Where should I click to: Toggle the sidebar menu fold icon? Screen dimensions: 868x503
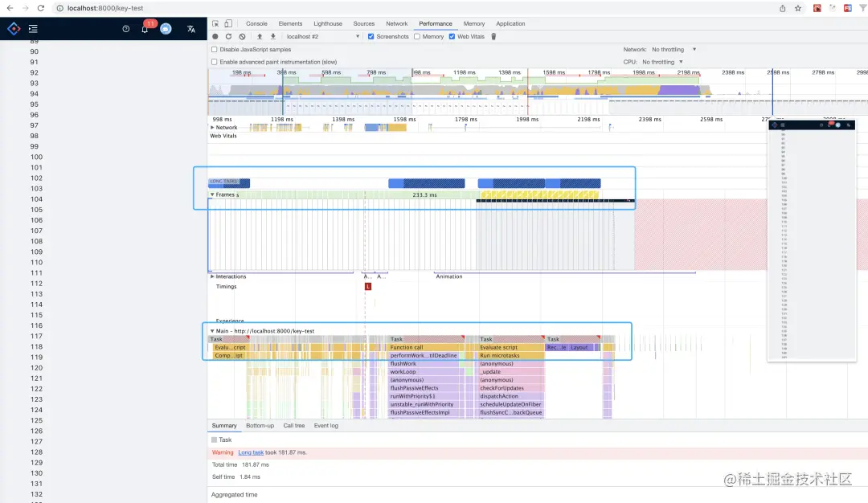point(33,29)
